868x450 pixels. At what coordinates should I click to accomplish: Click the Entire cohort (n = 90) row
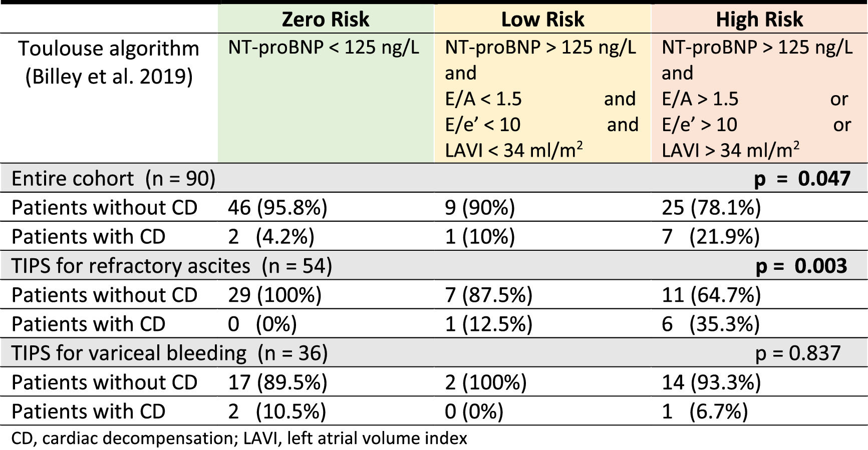113,179
